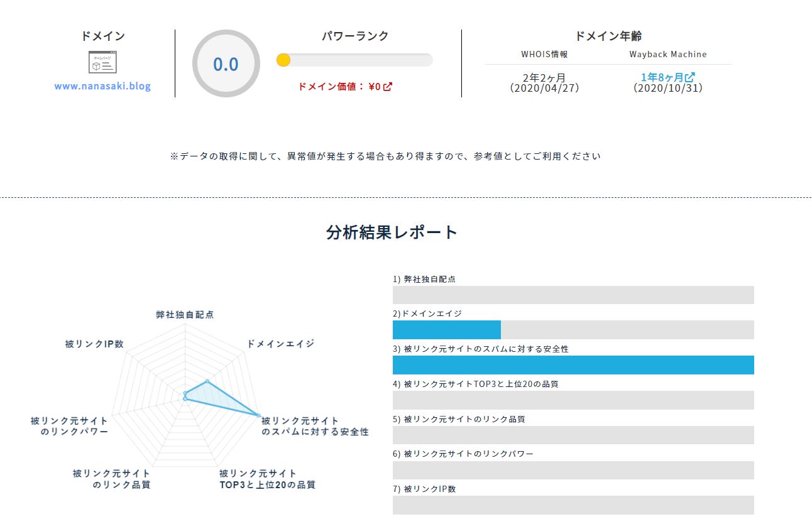This screenshot has width=812, height=529.
Task: Click the 被リンクIP数 radar axis label
Action: tap(94, 344)
